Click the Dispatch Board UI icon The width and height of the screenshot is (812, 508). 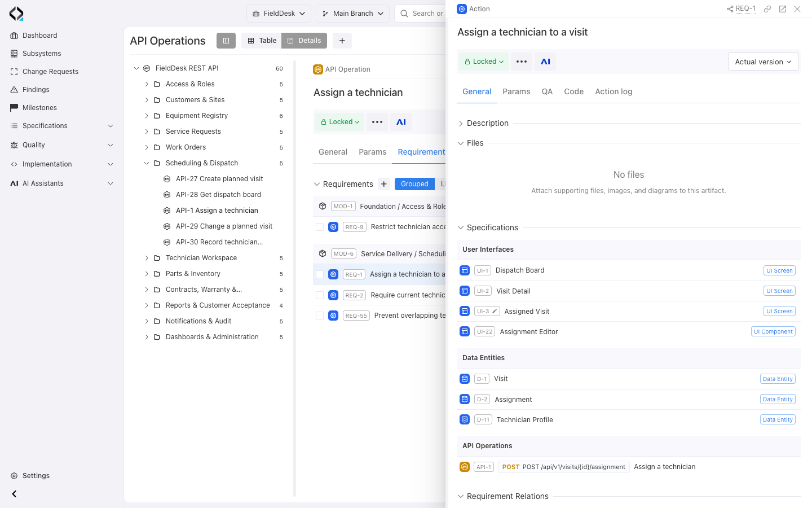(465, 270)
